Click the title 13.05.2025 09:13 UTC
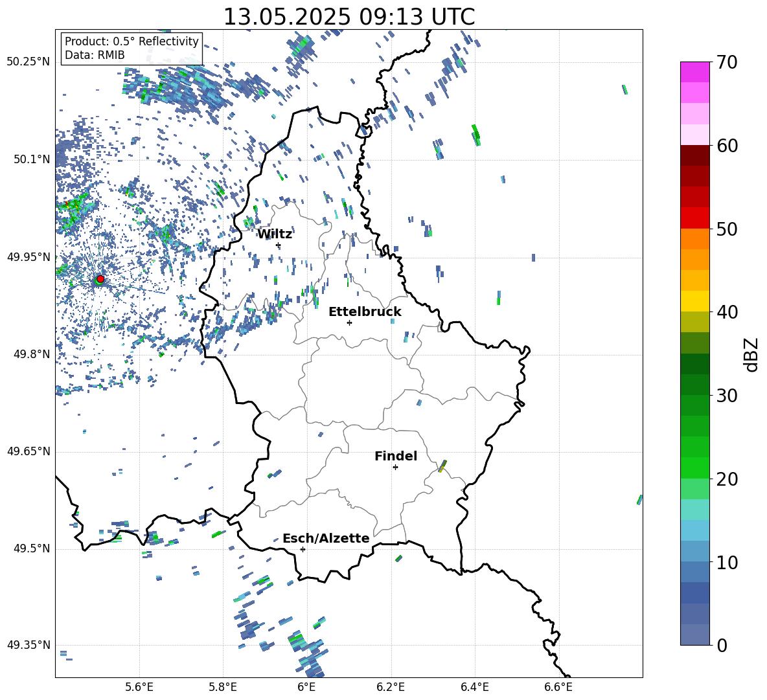 [349, 17]
